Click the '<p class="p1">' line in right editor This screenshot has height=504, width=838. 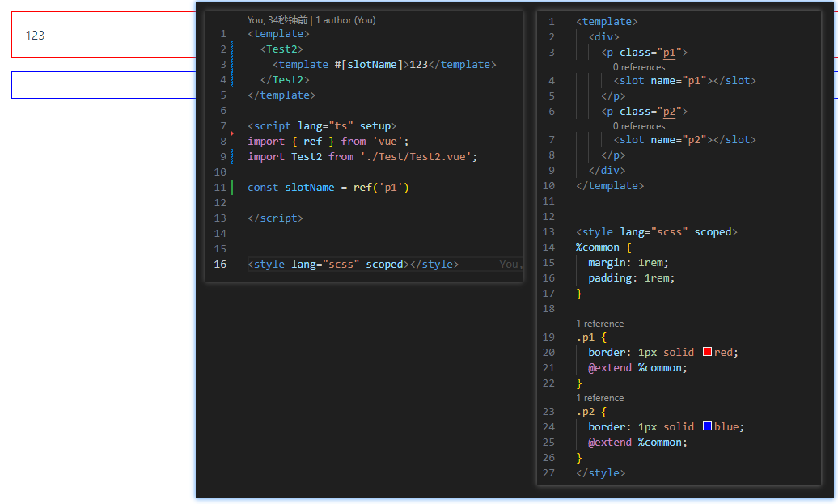(x=644, y=53)
